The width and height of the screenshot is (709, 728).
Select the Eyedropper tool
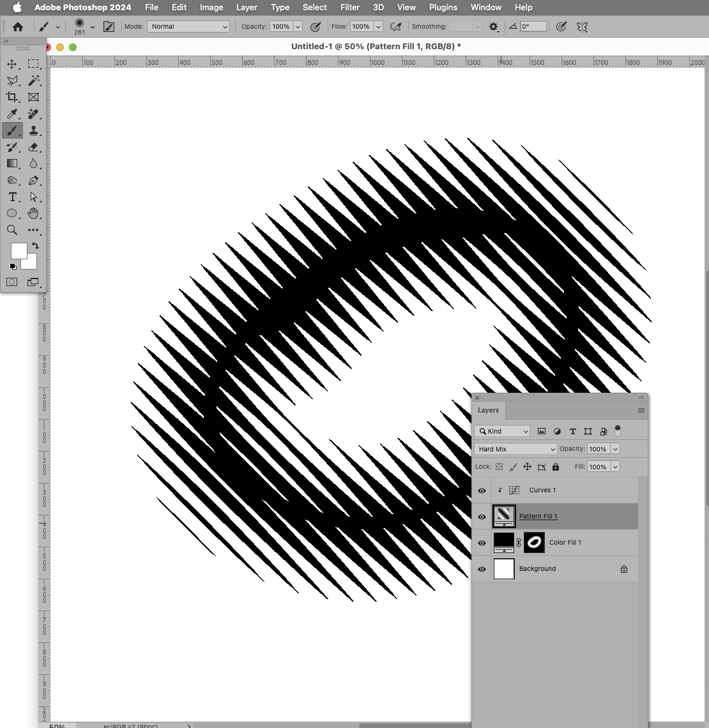click(x=11, y=114)
